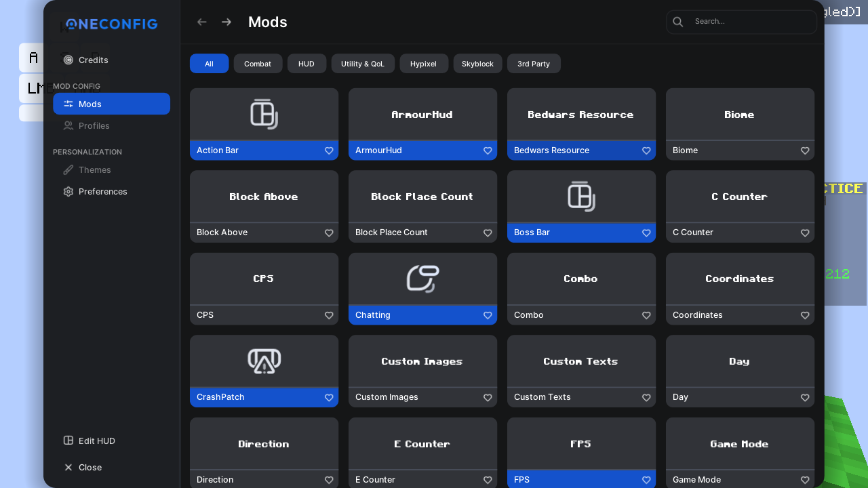This screenshot has width=868, height=488.
Task: Favorite the Chatting mod heart icon
Action: pos(488,315)
